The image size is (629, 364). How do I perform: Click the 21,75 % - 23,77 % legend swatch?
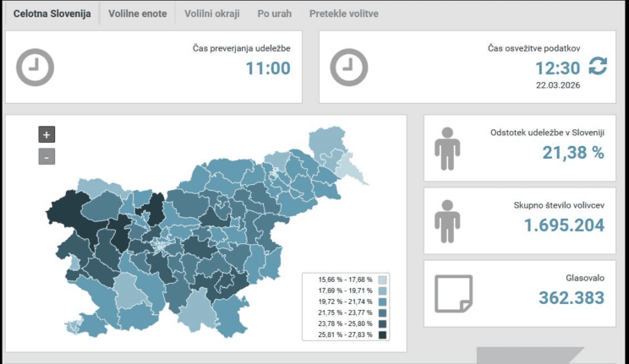pyautogui.click(x=382, y=313)
